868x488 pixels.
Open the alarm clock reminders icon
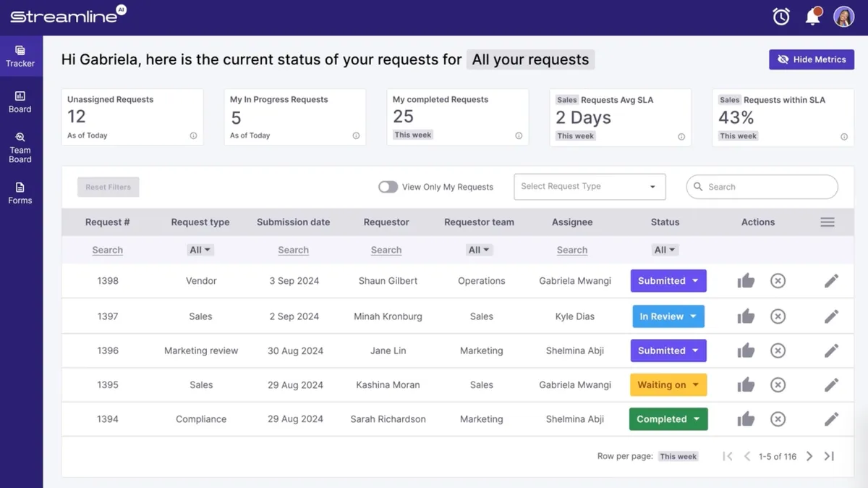[x=781, y=16]
